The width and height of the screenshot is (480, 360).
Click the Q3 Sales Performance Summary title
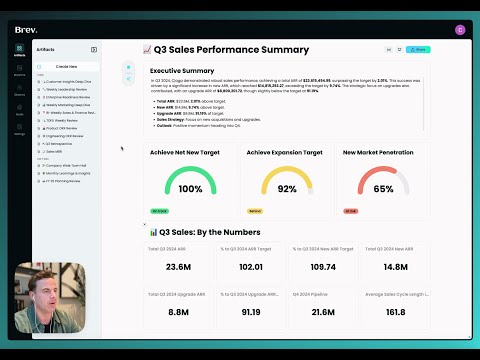231,50
